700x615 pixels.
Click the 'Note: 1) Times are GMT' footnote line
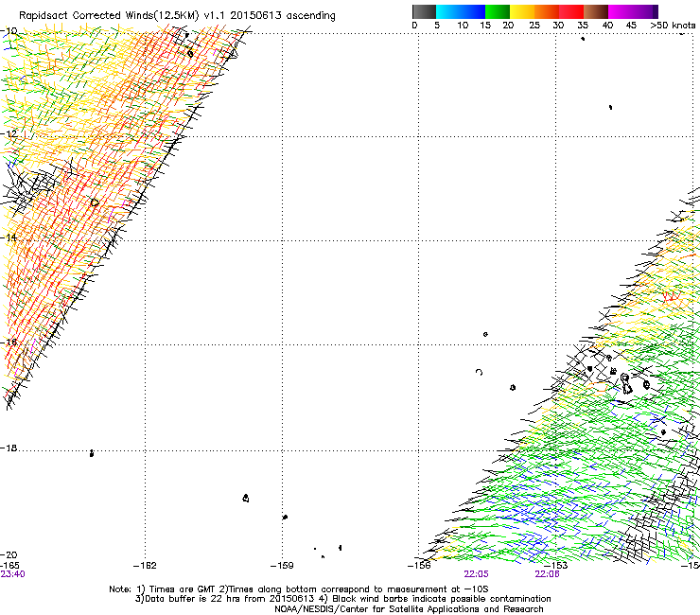[299, 589]
